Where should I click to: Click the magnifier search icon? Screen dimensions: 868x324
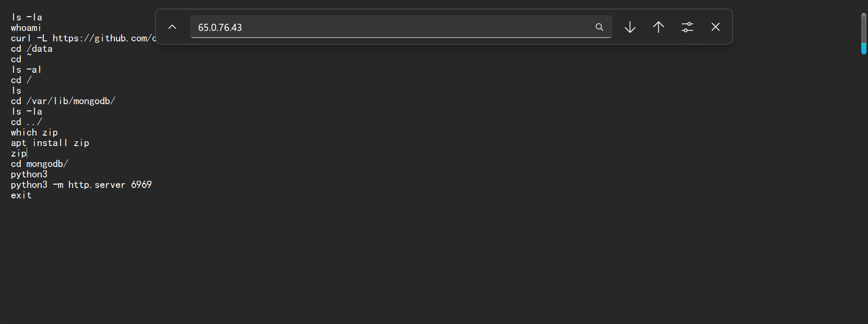600,27
